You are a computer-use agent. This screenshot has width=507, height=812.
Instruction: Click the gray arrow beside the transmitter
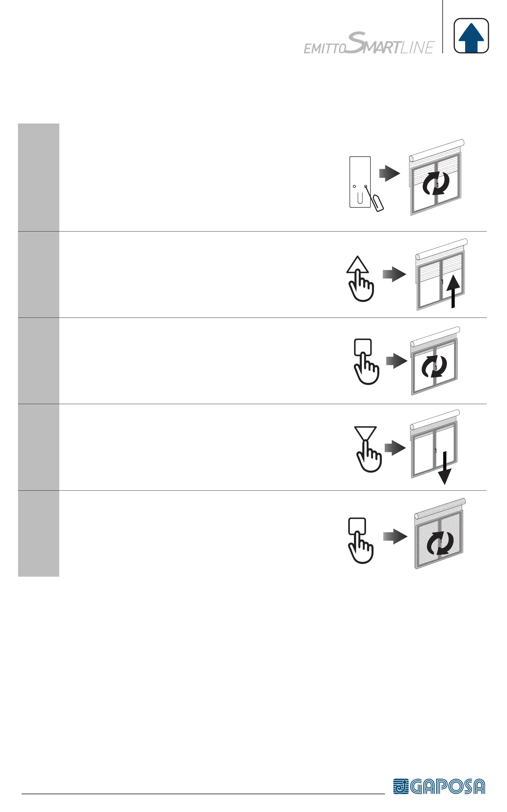[390, 173]
